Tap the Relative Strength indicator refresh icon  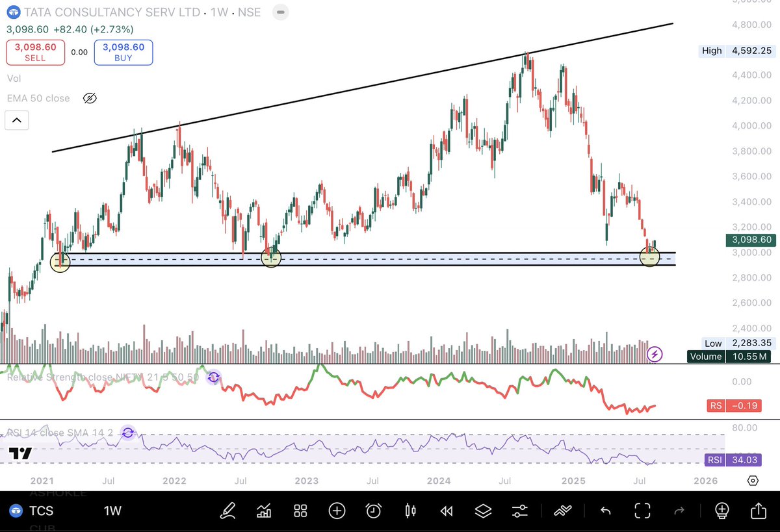tap(213, 377)
